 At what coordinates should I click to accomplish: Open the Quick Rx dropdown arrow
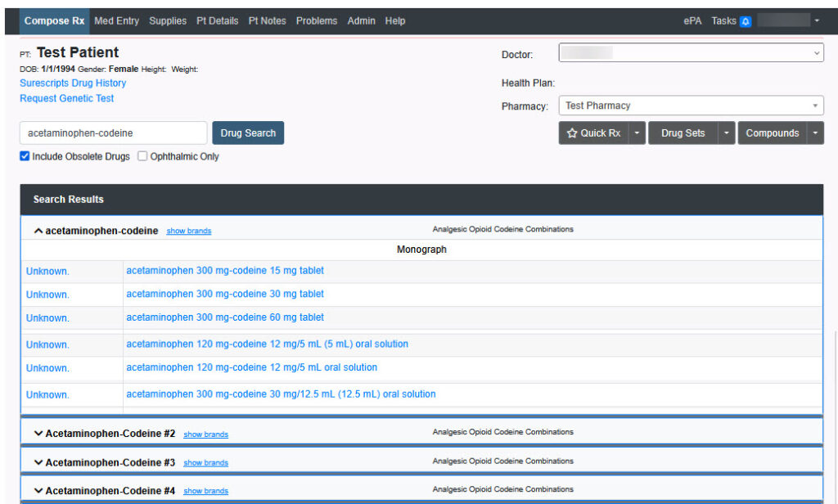[638, 133]
